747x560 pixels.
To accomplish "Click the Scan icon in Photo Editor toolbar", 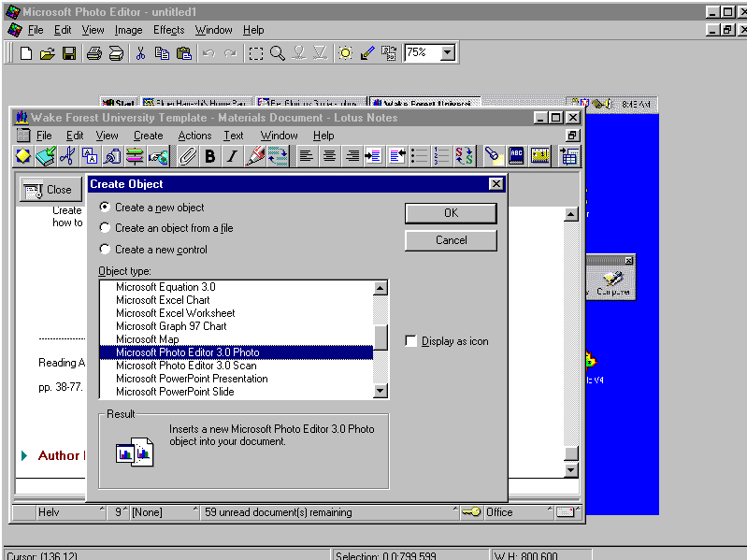I will pyautogui.click(x=116, y=53).
